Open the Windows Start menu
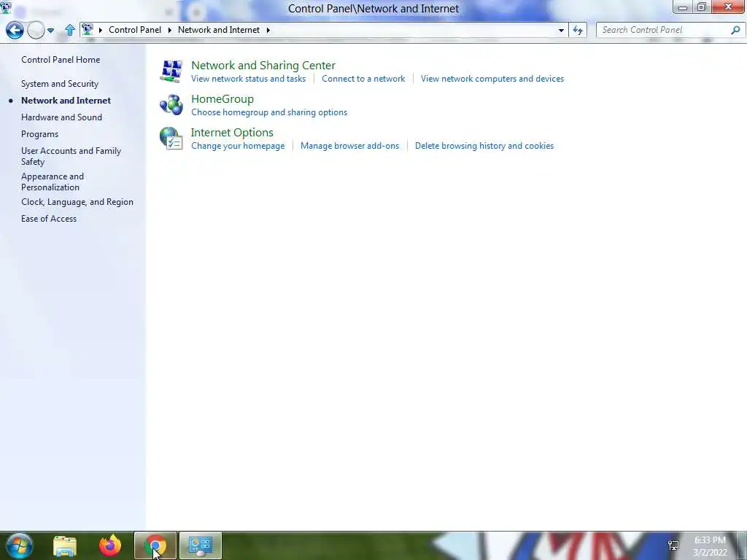The image size is (747, 560). point(19,545)
